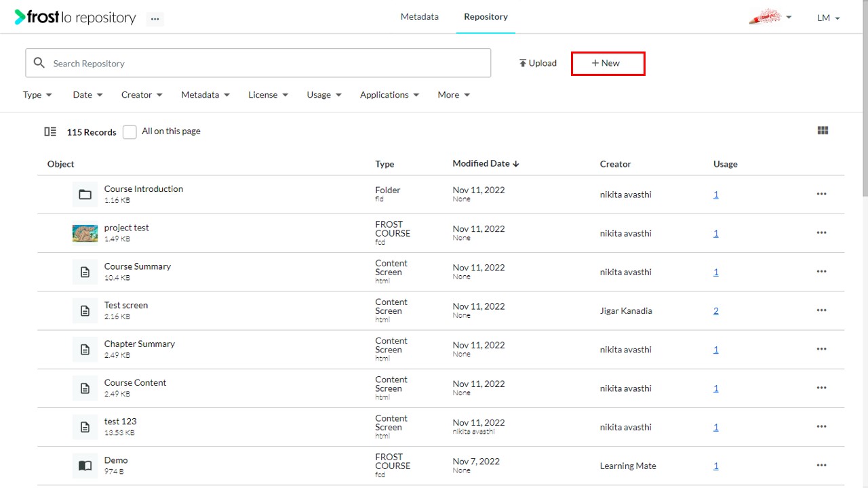Open the ellipsis menu beside the frost logo
The width and height of the screenshot is (868, 488).
[x=155, y=19]
